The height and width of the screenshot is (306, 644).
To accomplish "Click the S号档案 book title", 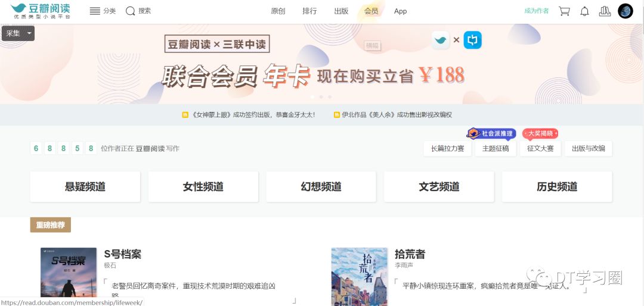I will (122, 254).
